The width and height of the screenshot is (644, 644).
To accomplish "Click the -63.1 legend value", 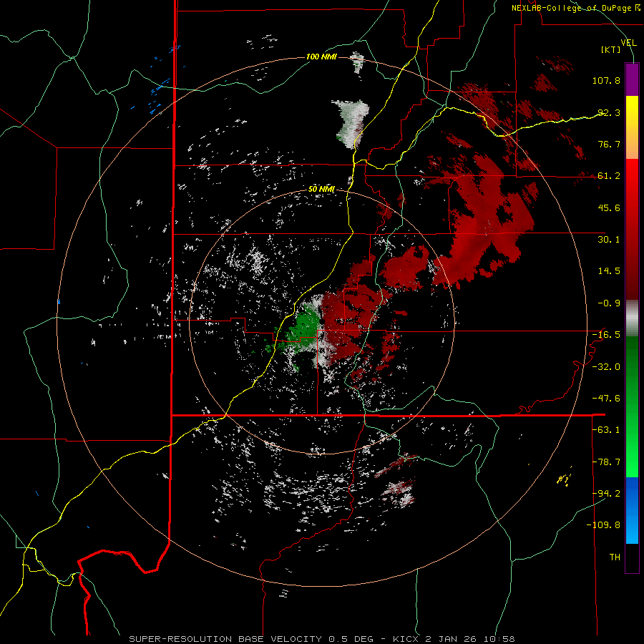I will [606, 429].
